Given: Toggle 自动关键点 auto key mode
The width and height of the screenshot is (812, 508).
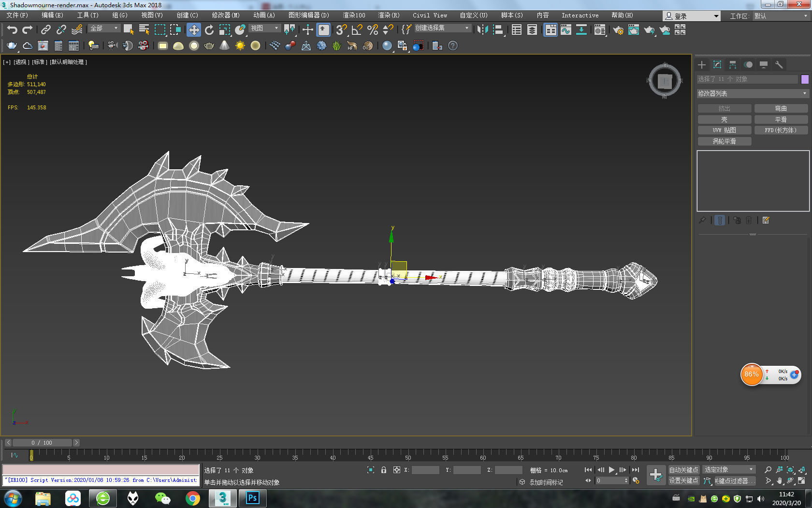Looking at the screenshot, I should 683,470.
